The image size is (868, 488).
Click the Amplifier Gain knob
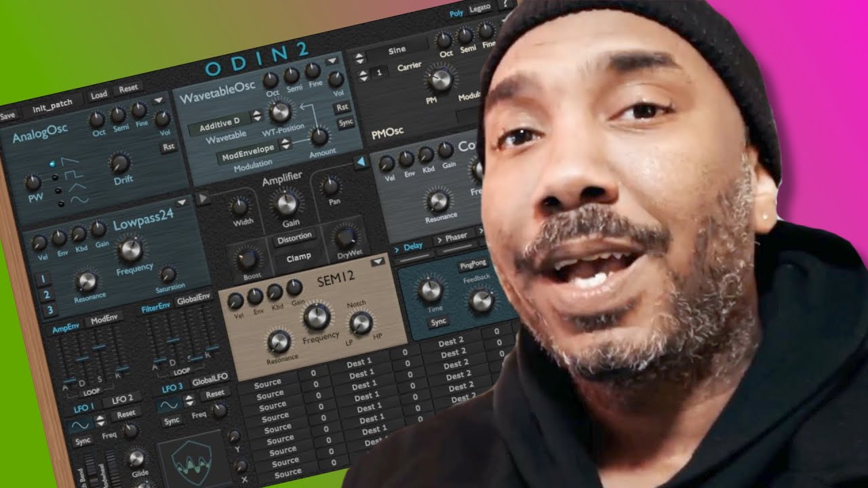coord(286,203)
